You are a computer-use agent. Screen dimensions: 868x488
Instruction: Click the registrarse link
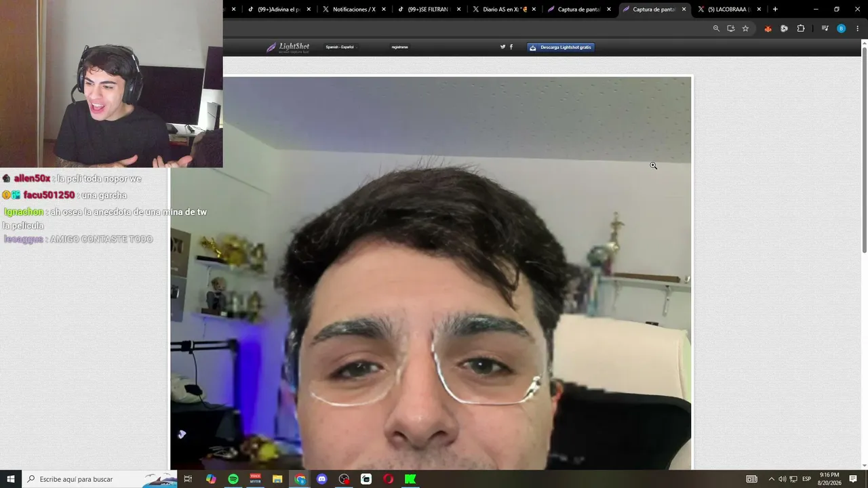(x=399, y=47)
